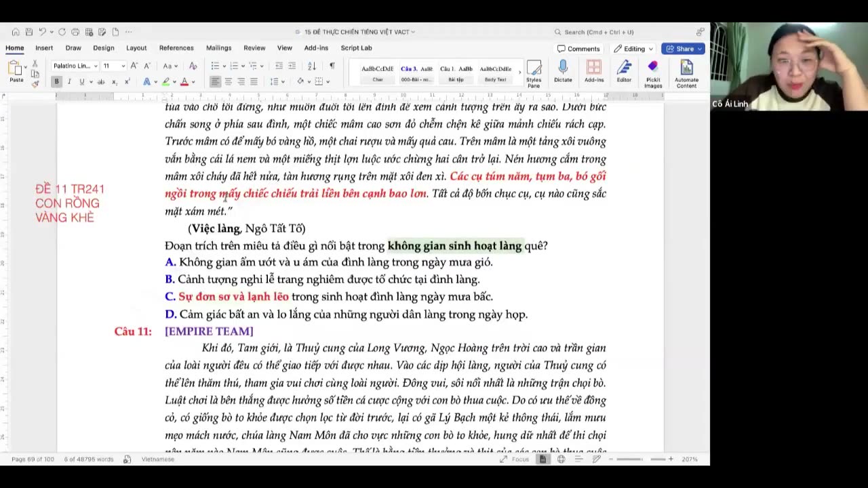Save the document with the floppy disk icon
The width and height of the screenshot is (868, 488).
(28, 32)
